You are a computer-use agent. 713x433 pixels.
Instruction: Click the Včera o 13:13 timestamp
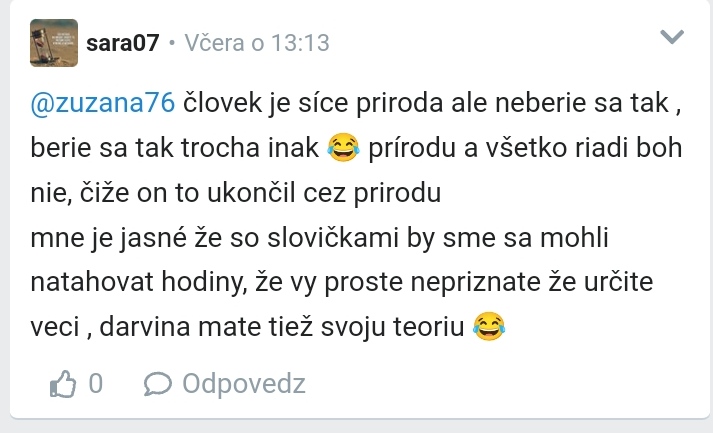[x=256, y=43]
